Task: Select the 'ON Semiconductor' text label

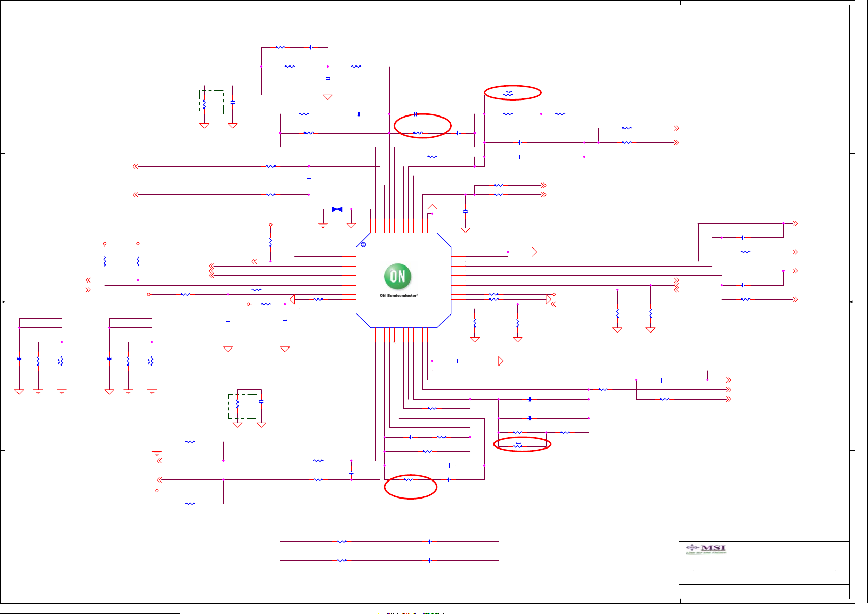Action: (x=399, y=295)
